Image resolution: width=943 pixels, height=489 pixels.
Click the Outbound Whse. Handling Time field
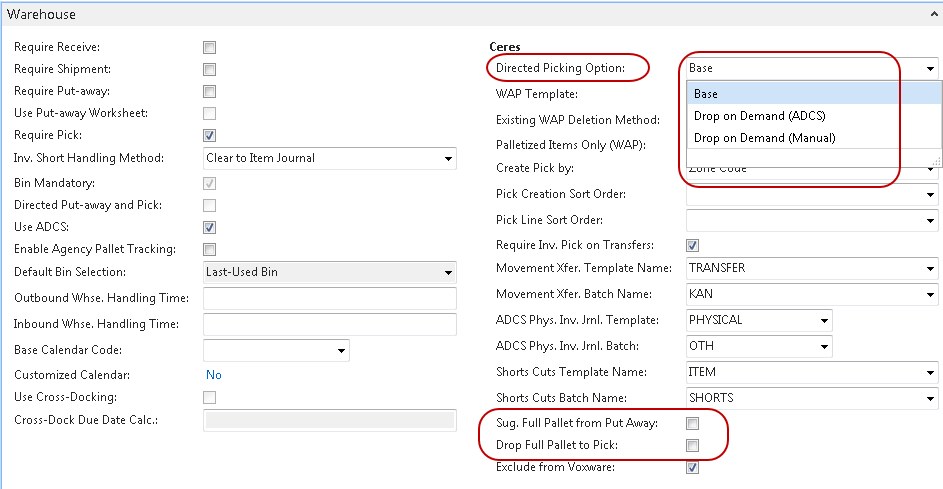(329, 298)
